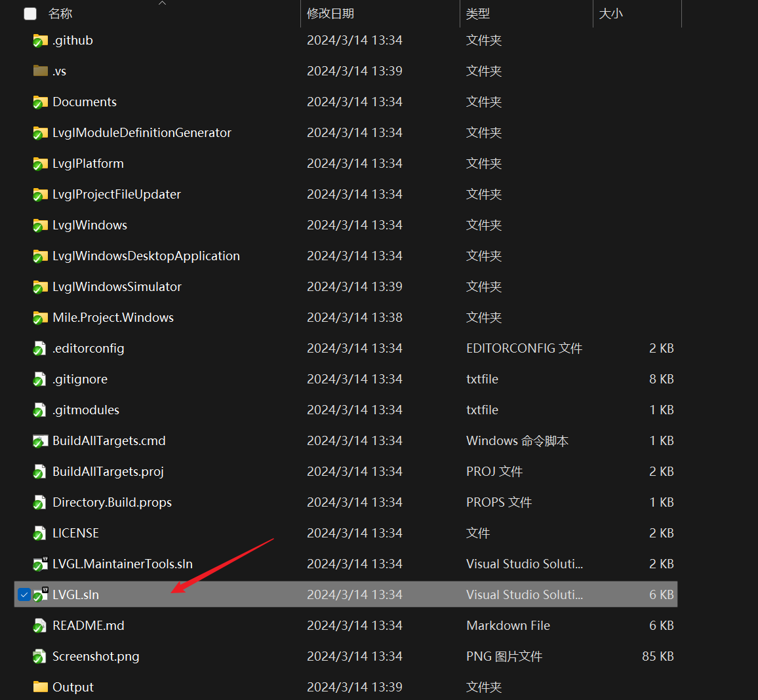Click the LvglWindowsDesktopApplication folder icon

tap(40, 256)
